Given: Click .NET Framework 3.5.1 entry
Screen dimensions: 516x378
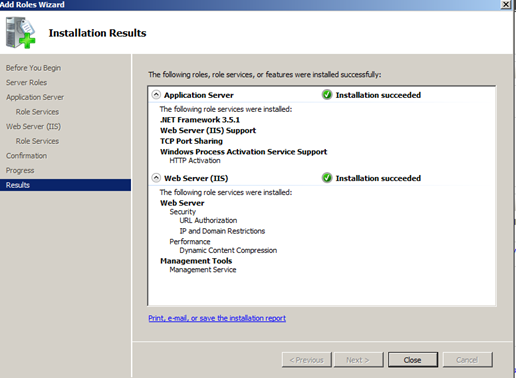Looking at the screenshot, I should click(x=200, y=120).
